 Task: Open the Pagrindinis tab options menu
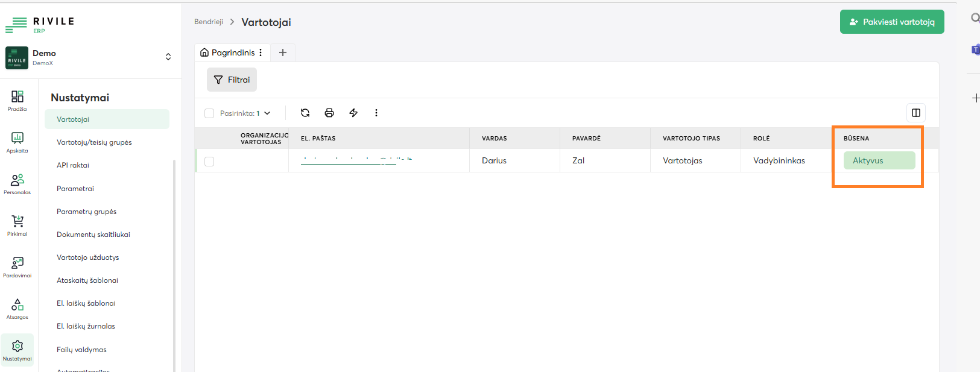261,52
